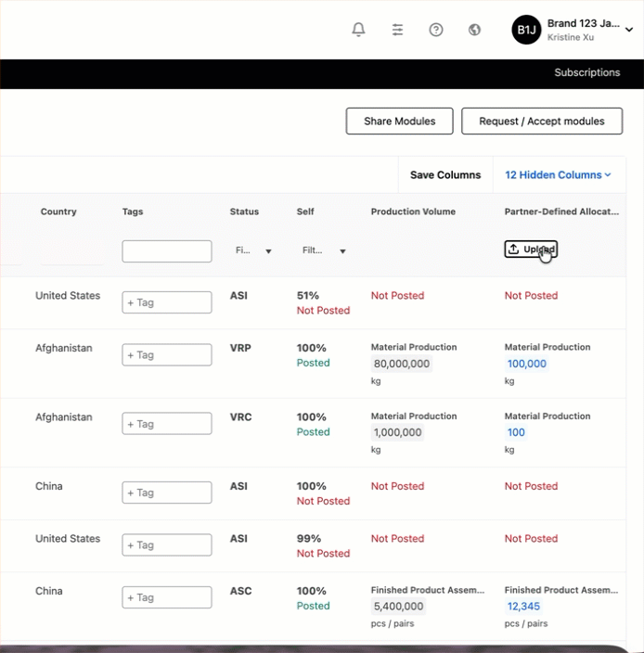The height and width of the screenshot is (653, 644).
Task: Add a tag in the VRP Afghanistan row
Action: (x=167, y=355)
